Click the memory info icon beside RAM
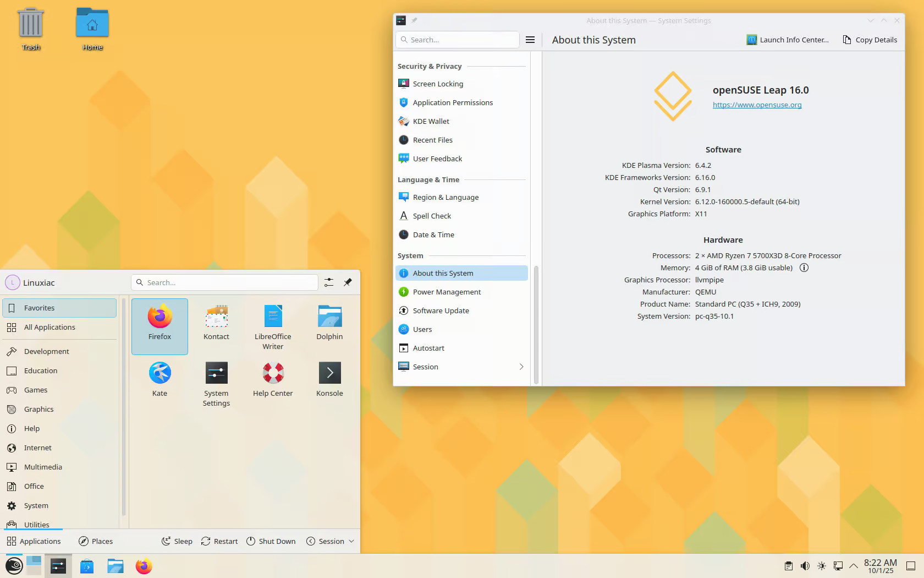The image size is (924, 578). (x=804, y=268)
